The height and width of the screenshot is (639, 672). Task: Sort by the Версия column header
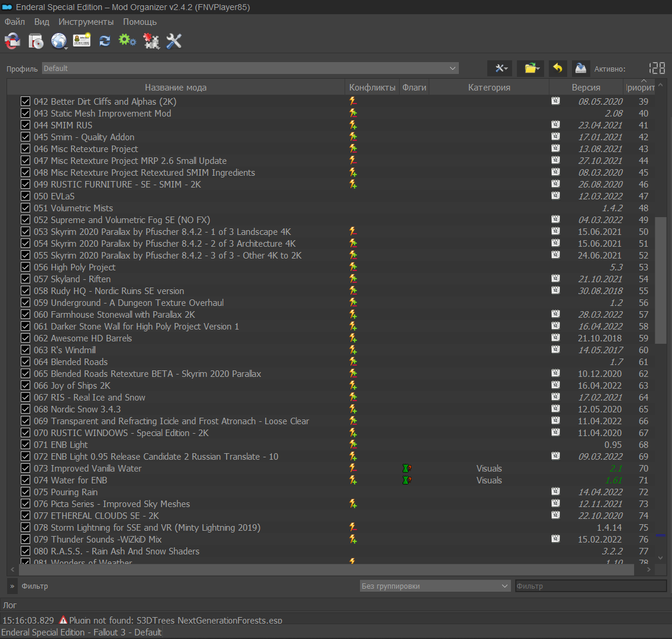(586, 88)
